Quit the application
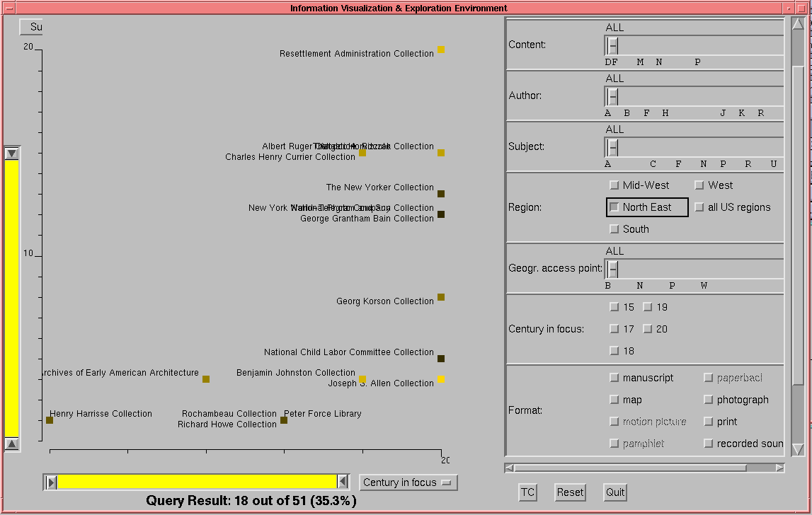The height and width of the screenshot is (515, 812). (614, 492)
